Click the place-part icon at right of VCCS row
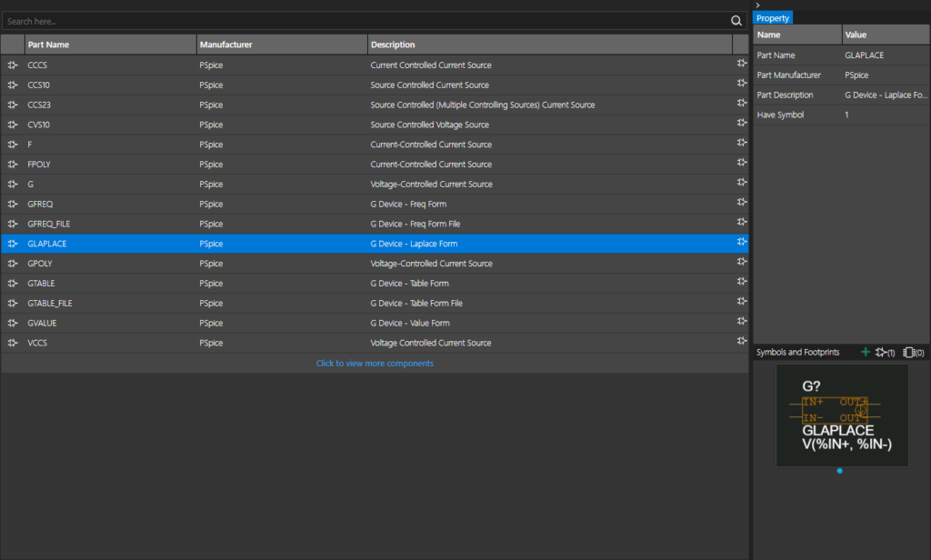The image size is (931, 560). pyautogui.click(x=742, y=341)
